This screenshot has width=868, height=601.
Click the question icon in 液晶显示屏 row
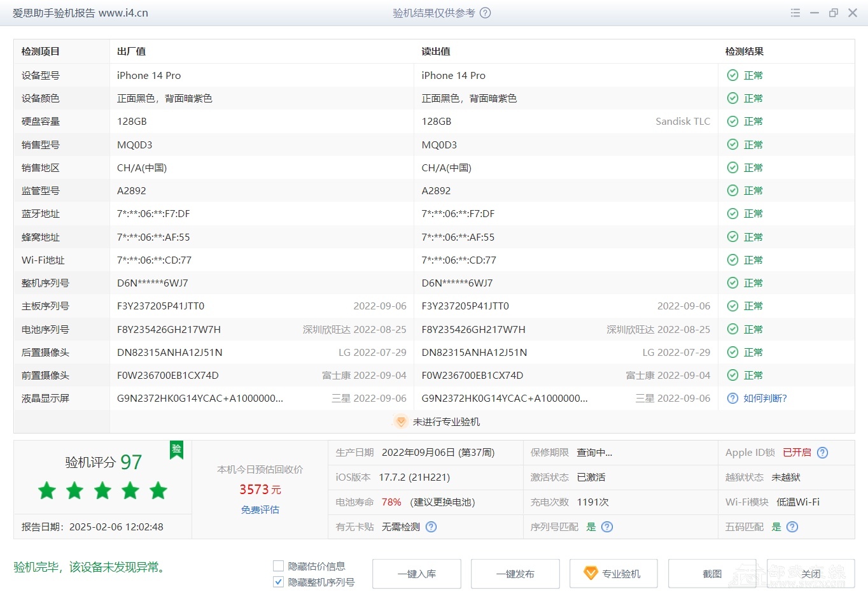click(x=732, y=398)
